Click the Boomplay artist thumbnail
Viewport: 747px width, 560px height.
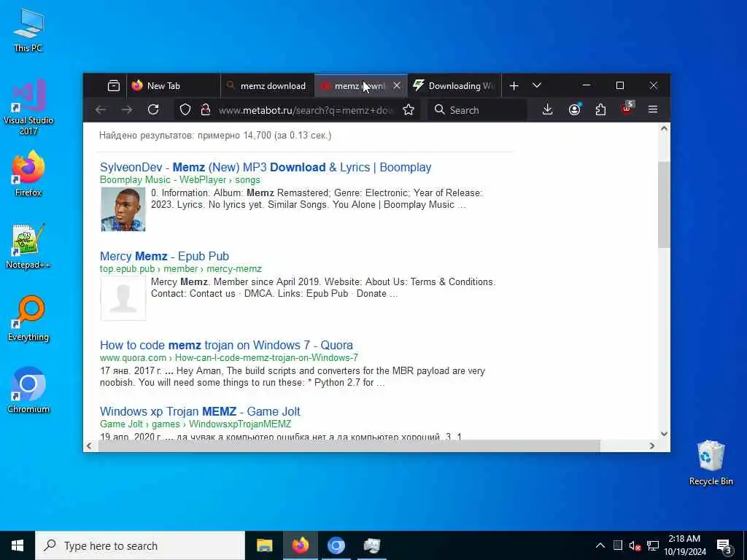coord(123,209)
